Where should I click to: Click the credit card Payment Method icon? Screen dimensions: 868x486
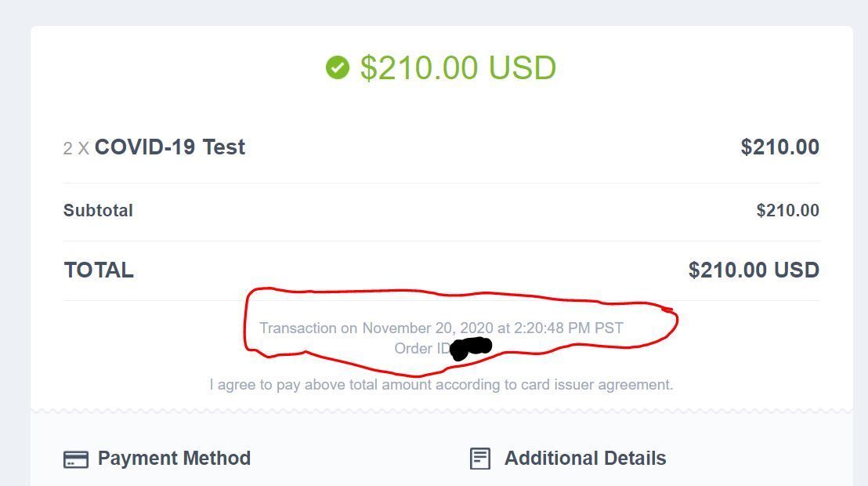tap(76, 459)
